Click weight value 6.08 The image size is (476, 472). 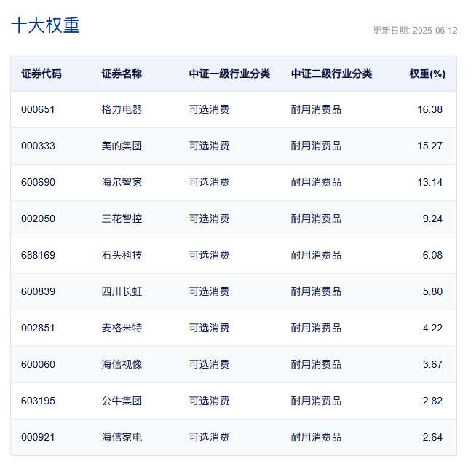click(x=432, y=255)
